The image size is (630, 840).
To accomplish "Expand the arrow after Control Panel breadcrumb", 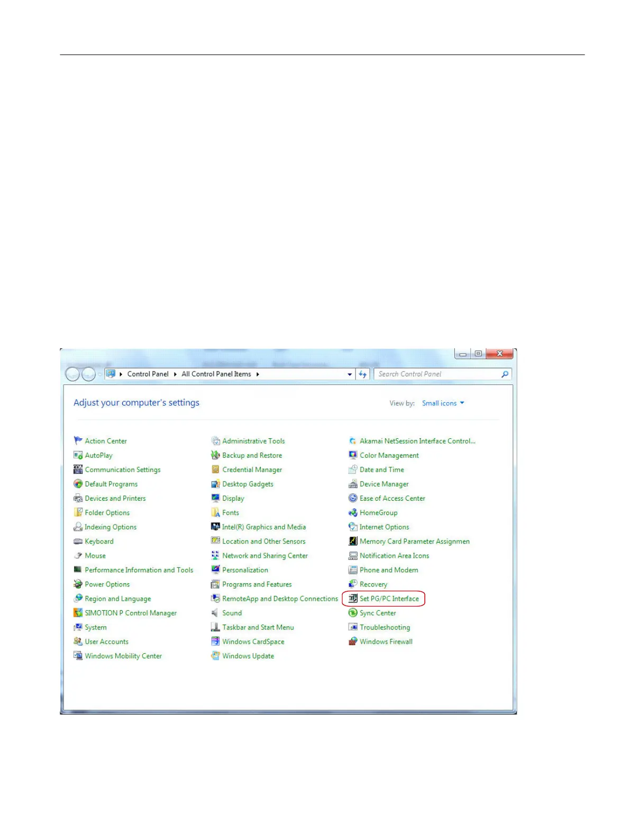I will click(x=175, y=374).
